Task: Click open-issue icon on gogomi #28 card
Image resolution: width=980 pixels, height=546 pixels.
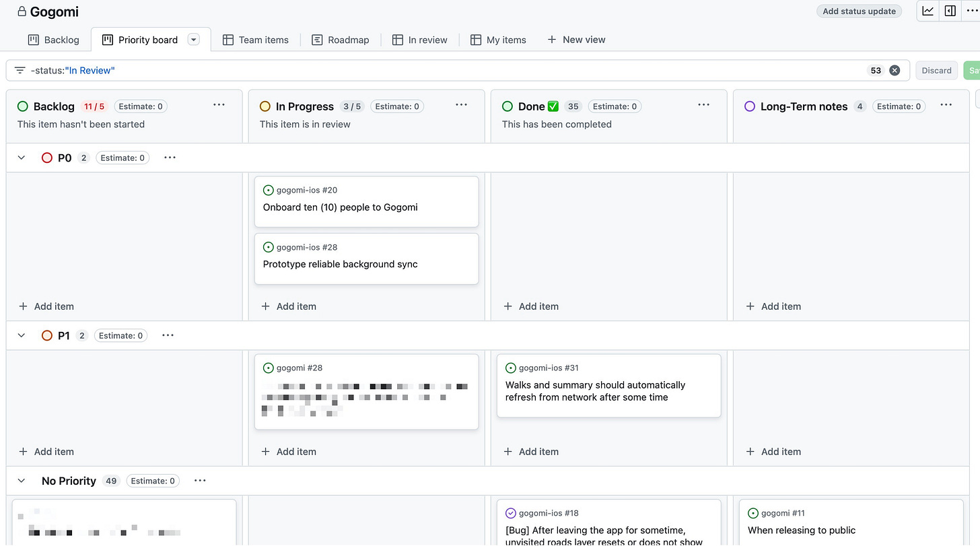Action: tap(269, 368)
